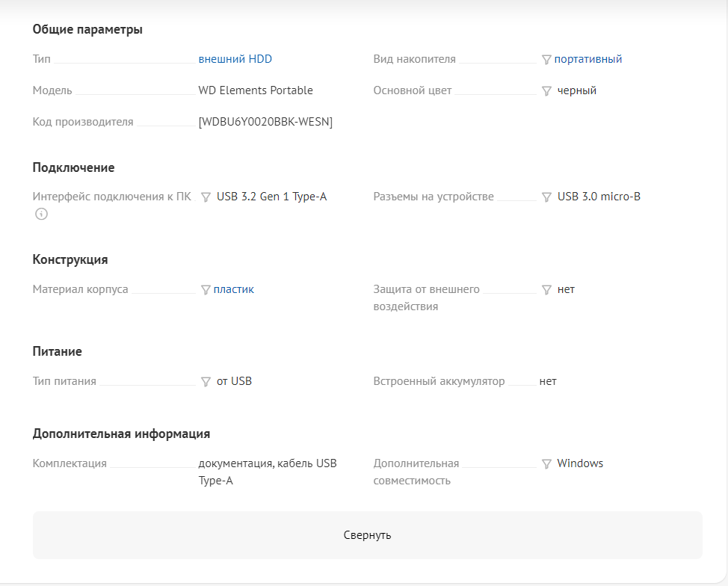
Task: Open the пластик material link
Action: pos(233,289)
